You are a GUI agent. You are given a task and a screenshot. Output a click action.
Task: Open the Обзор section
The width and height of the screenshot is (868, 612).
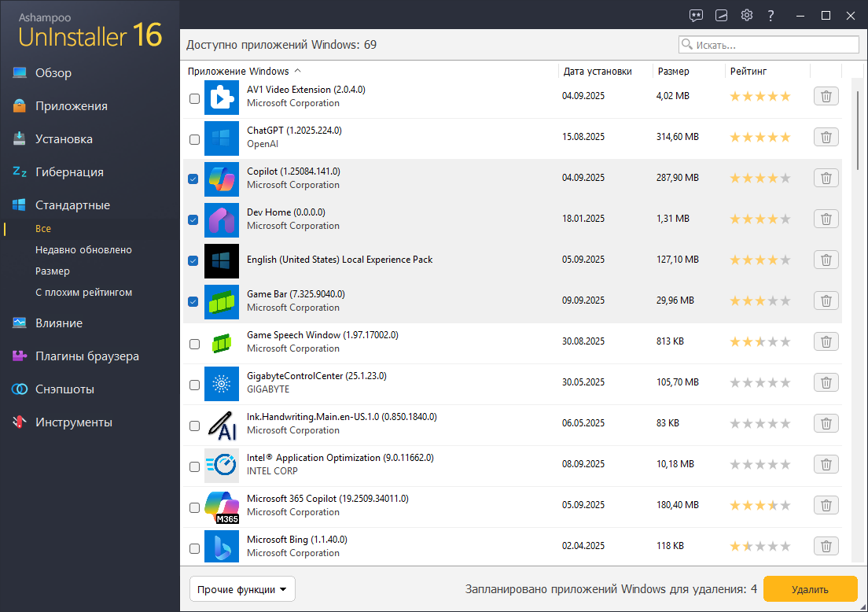pos(53,72)
